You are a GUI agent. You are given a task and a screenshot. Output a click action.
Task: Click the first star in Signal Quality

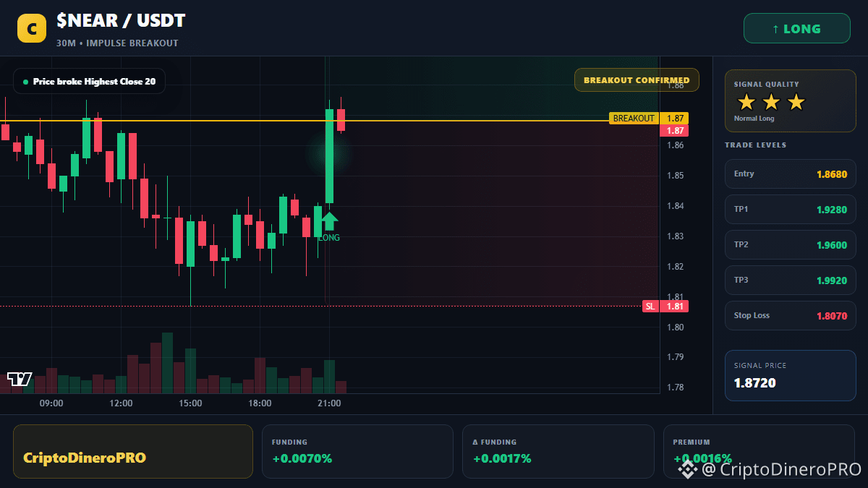point(746,102)
